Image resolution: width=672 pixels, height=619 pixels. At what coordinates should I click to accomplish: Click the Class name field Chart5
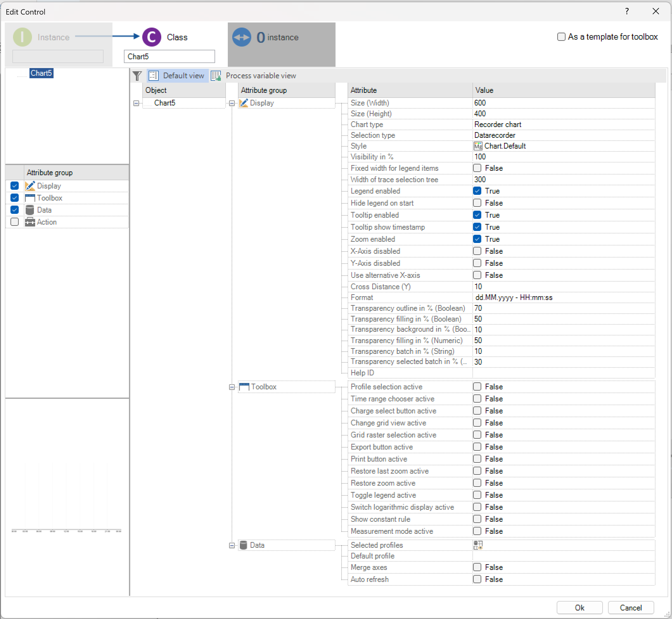coord(170,56)
